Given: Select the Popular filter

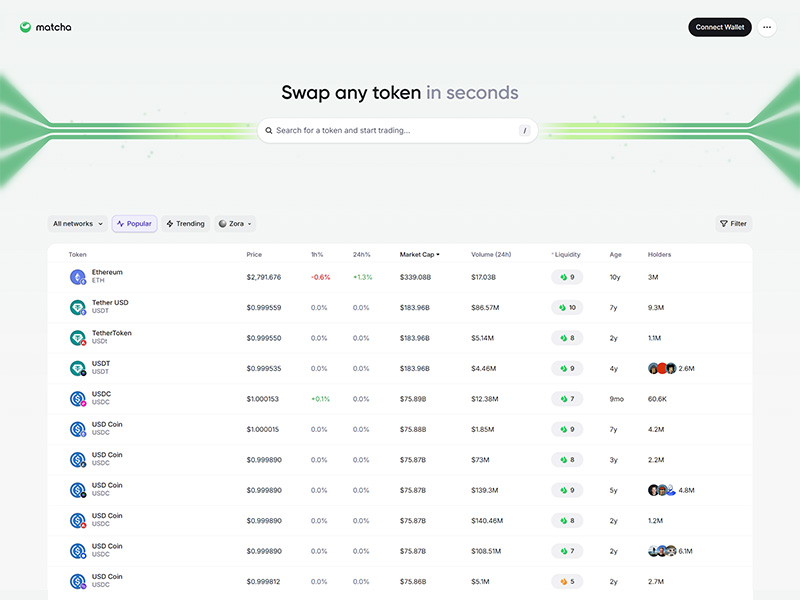Looking at the screenshot, I should click(x=134, y=224).
